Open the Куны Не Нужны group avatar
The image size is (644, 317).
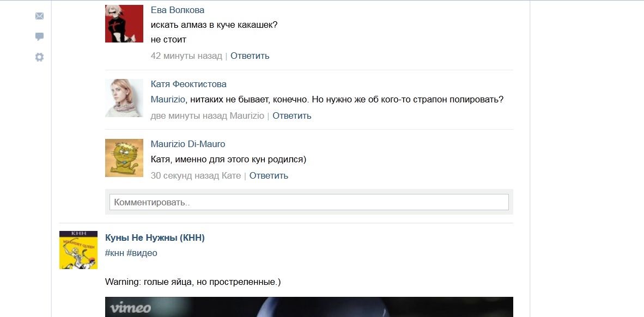click(x=78, y=249)
